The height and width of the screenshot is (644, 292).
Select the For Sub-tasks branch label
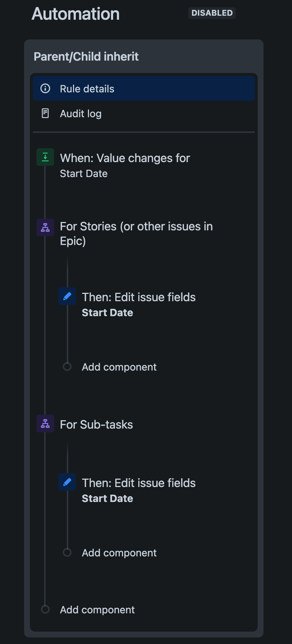[96, 425]
